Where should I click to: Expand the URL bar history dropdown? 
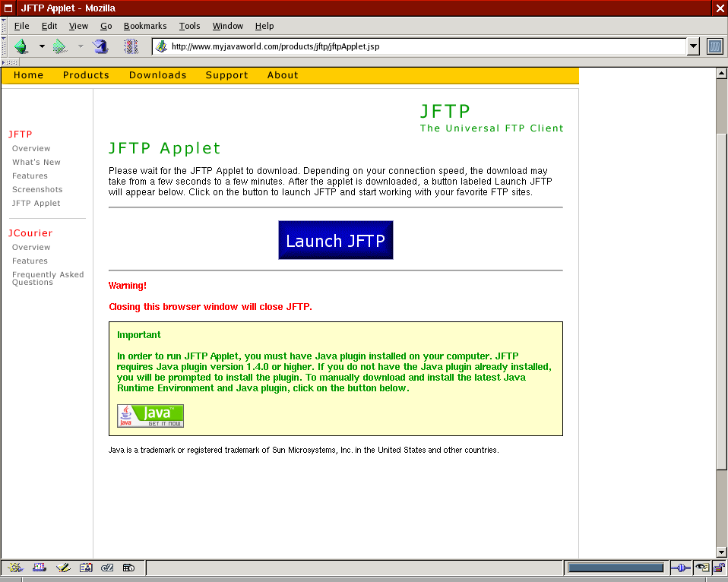[x=693, y=46]
